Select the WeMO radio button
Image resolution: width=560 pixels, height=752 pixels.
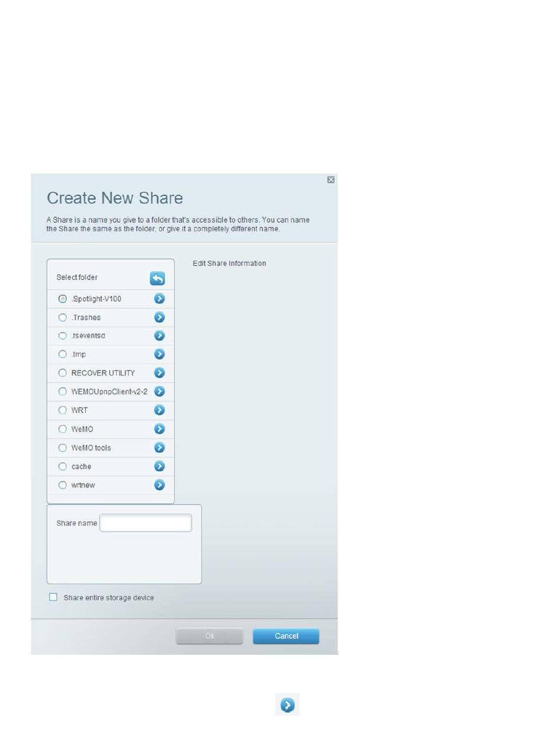tap(62, 429)
